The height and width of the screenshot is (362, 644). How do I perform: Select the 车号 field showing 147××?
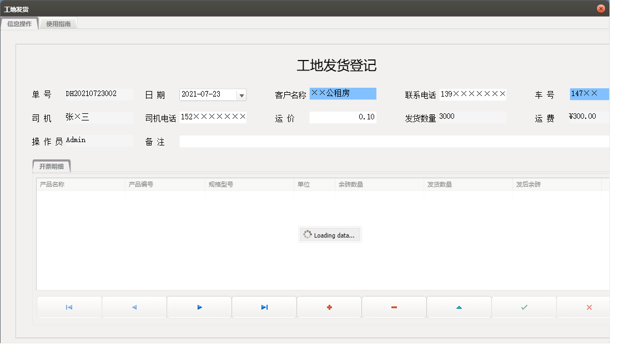[589, 94]
